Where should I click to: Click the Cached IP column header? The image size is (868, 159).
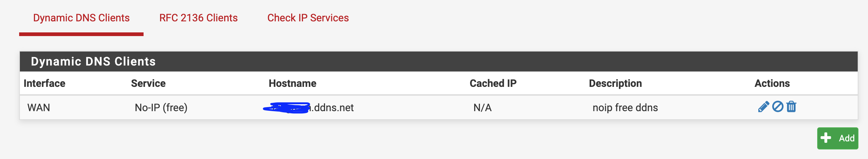click(493, 84)
